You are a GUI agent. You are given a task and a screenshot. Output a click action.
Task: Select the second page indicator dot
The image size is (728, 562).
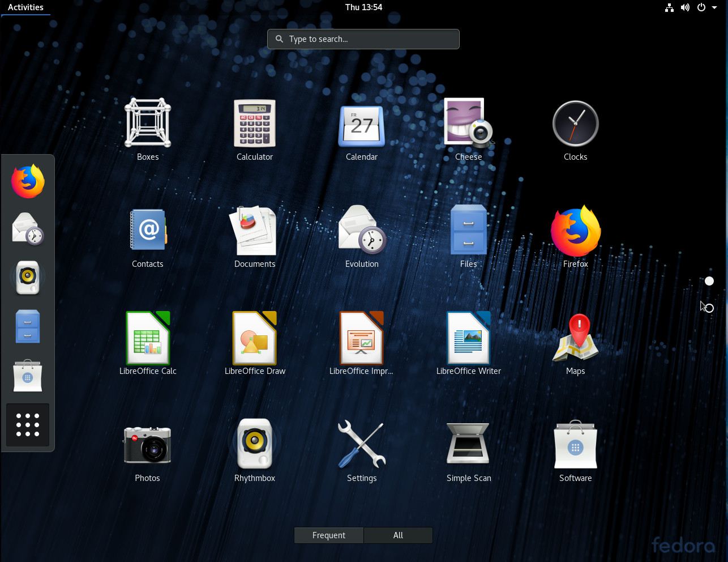click(709, 308)
